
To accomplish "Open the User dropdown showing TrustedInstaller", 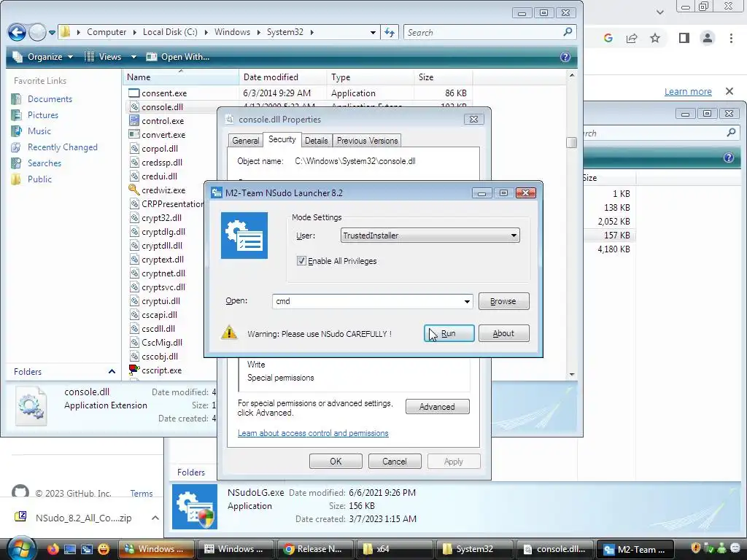I will click(x=430, y=236).
